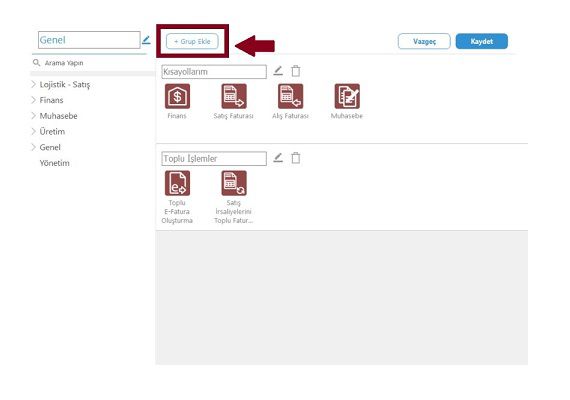Click the blue pencil next to Genel field
Screen dimensions: 570x400
pyautogui.click(x=146, y=40)
